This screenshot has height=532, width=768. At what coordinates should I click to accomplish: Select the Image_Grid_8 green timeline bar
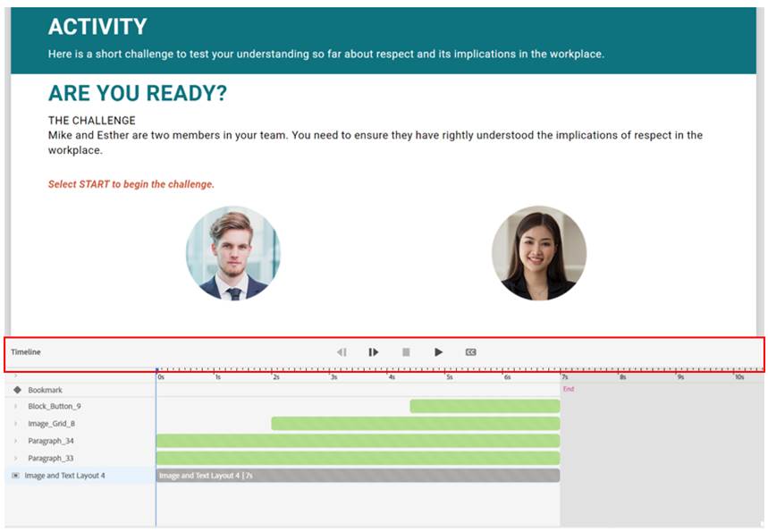415,424
